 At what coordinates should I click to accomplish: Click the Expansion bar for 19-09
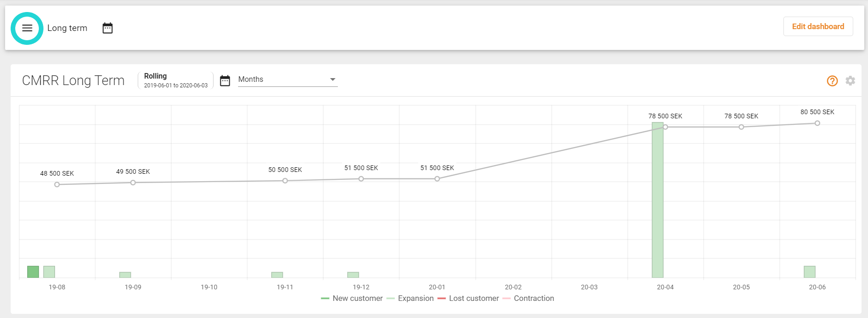pos(125,275)
